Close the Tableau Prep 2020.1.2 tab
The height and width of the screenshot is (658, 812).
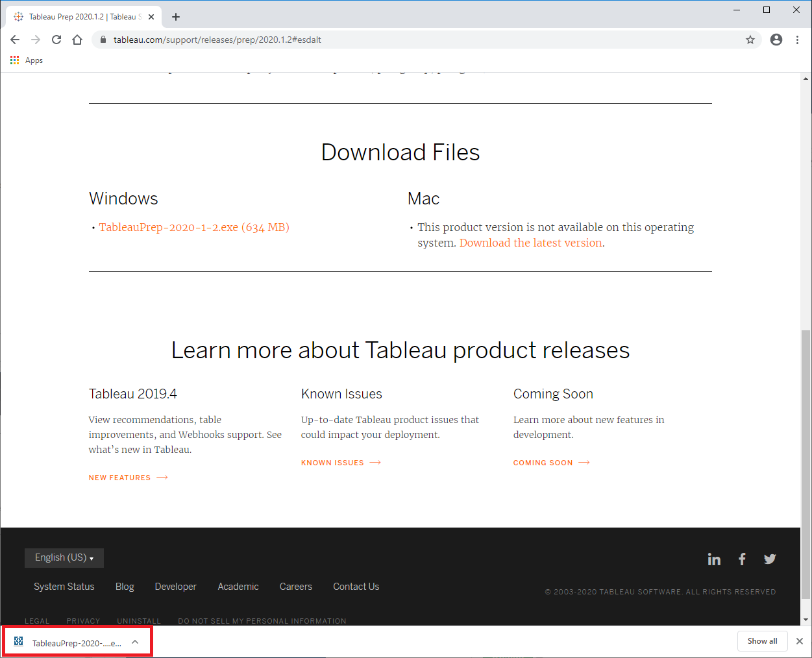point(151,17)
